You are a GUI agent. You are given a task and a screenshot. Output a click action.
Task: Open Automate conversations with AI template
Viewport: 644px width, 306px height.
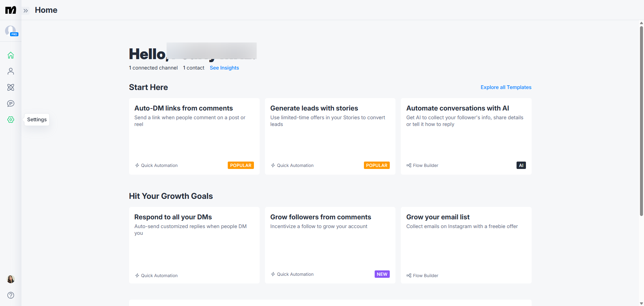coord(466,136)
